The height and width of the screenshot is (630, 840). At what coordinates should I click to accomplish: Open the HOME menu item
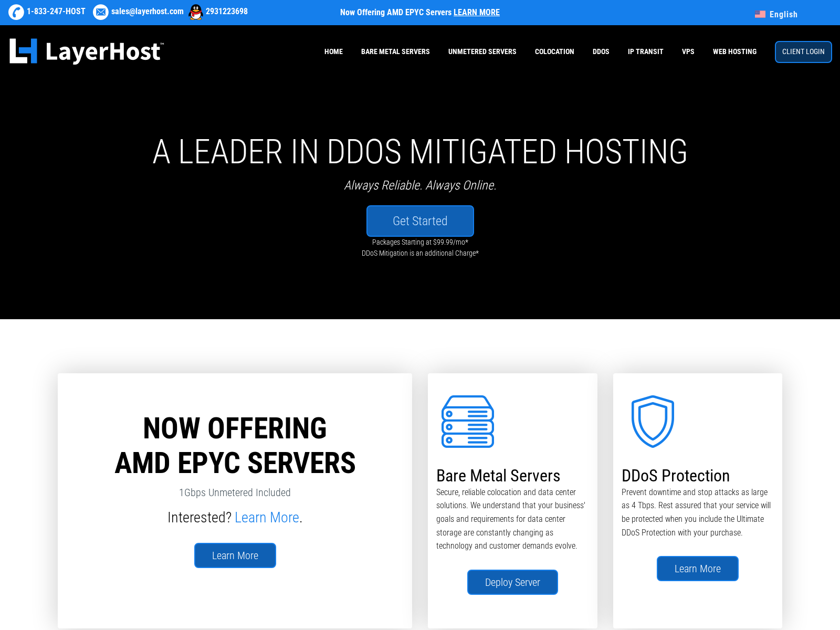(x=333, y=51)
